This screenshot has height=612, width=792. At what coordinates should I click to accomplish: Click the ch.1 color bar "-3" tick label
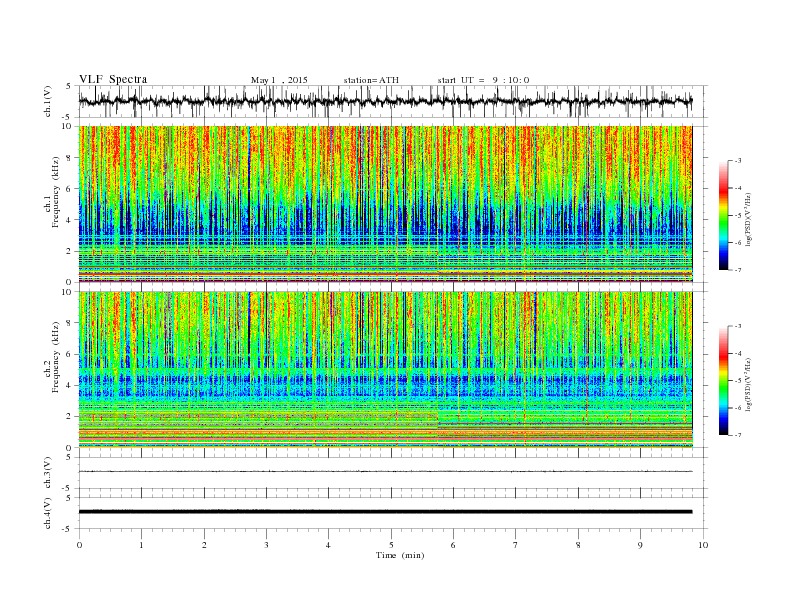(738, 161)
